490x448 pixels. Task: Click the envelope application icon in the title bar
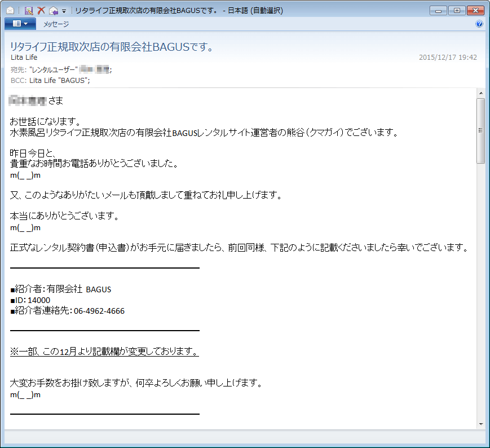pos(10,11)
